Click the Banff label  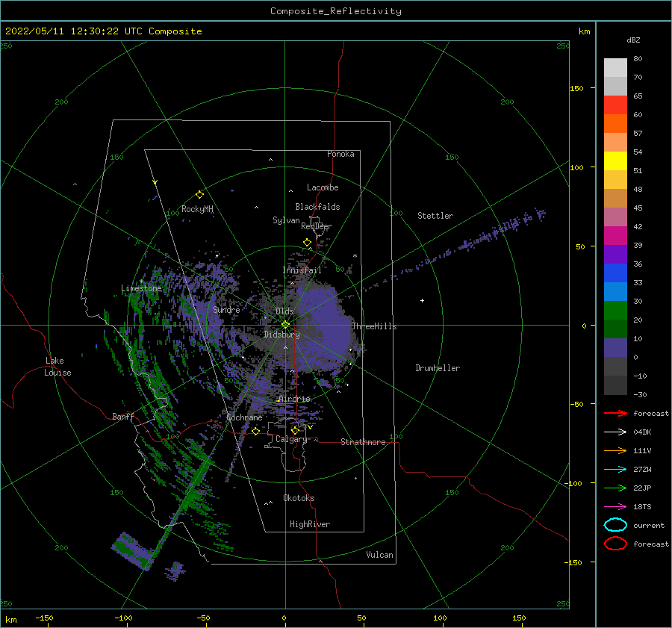123,416
